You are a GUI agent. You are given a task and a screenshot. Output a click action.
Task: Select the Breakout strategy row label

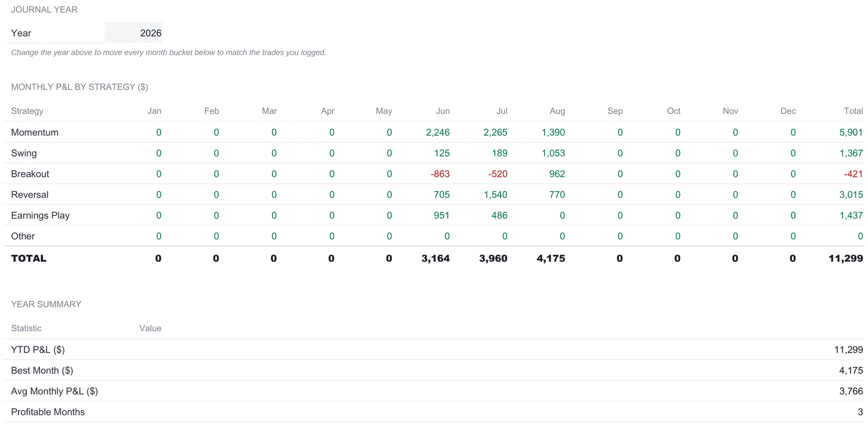coord(30,174)
